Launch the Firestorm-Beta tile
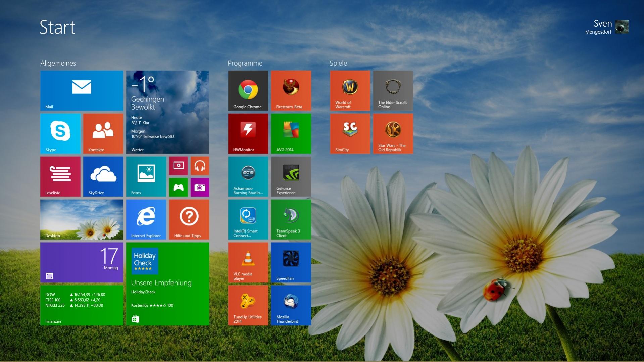644x362 pixels. [291, 91]
